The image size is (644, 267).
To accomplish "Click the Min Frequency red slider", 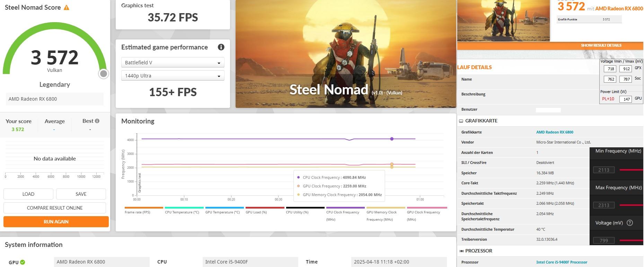I will pos(631,170).
